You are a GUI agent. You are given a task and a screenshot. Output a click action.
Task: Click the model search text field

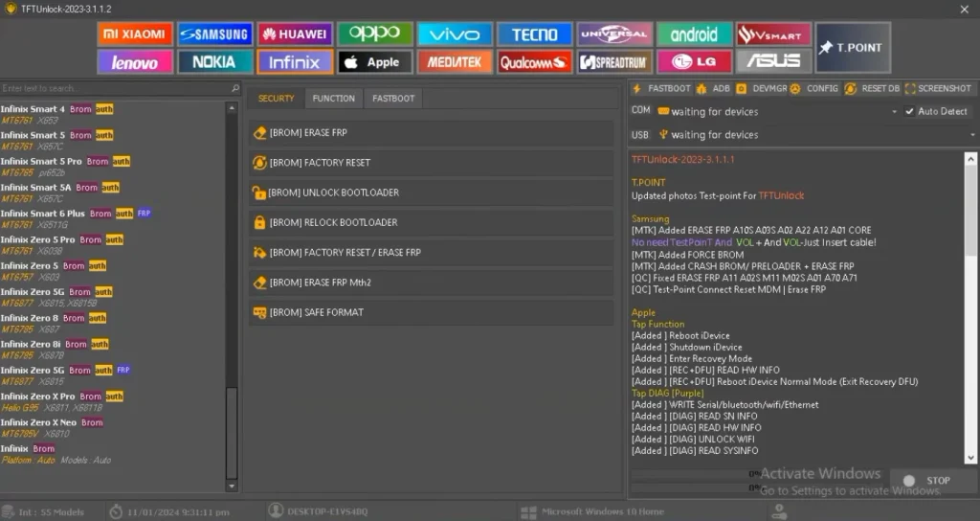pyautogui.click(x=116, y=88)
